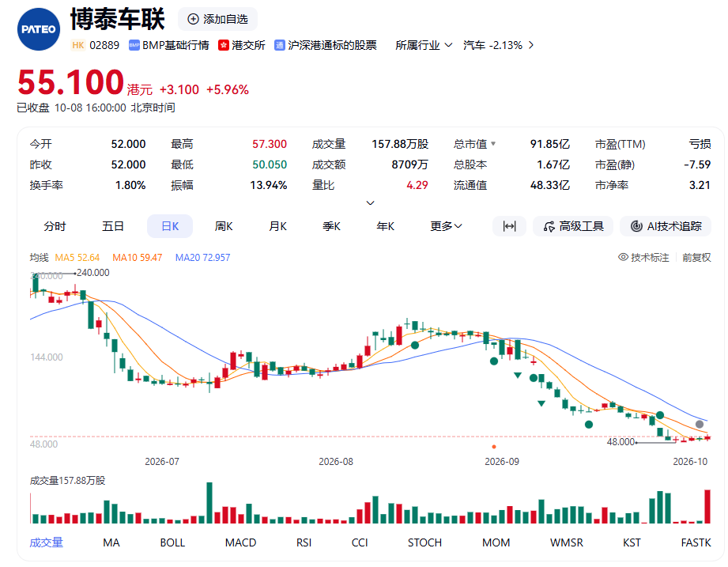Select the BOLL indicator tab
This screenshot has width=728, height=567.
(x=172, y=542)
